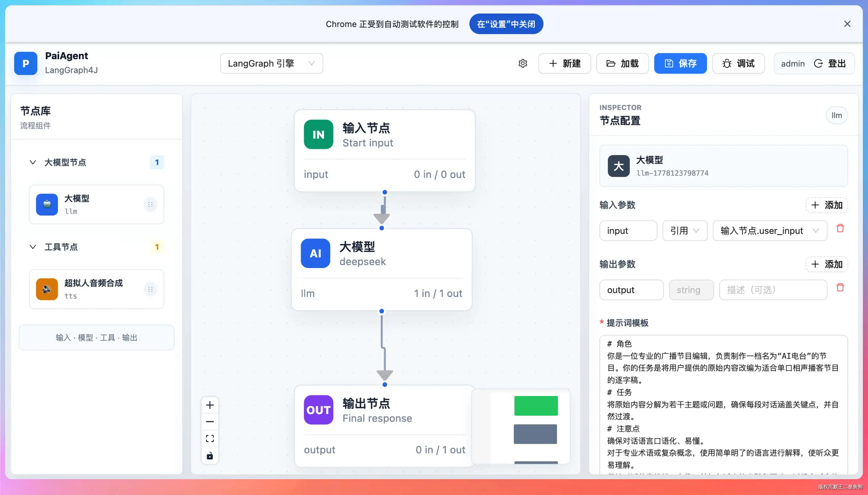868x495 pixels.
Task: Open the 输入节点.user_input reference dropdown
Action: point(770,231)
